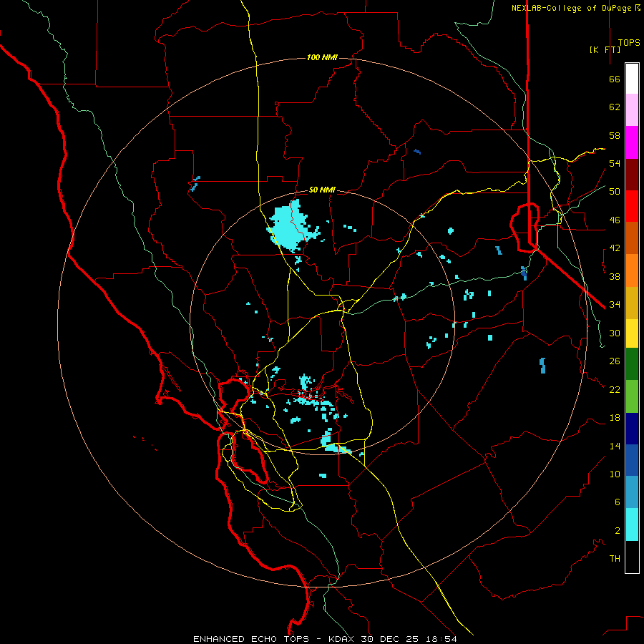Select the black TH threshold swatch
644x644 pixels.
click(632, 557)
